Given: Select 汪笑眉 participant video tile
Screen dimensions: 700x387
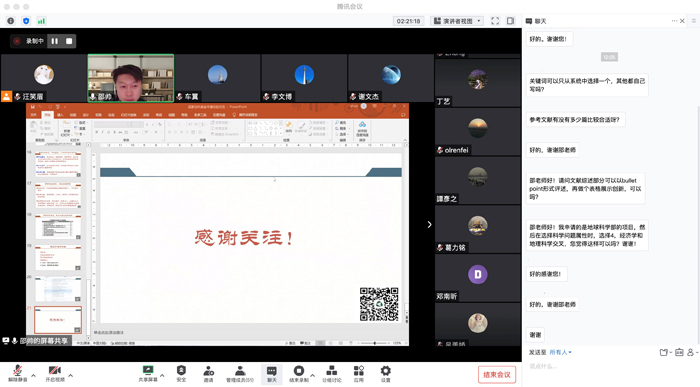Looking at the screenshot, I should pyautogui.click(x=43, y=78).
